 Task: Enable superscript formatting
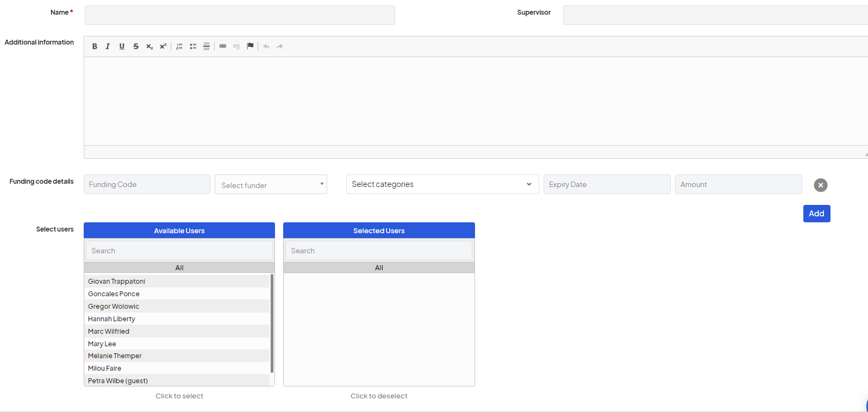163,47
